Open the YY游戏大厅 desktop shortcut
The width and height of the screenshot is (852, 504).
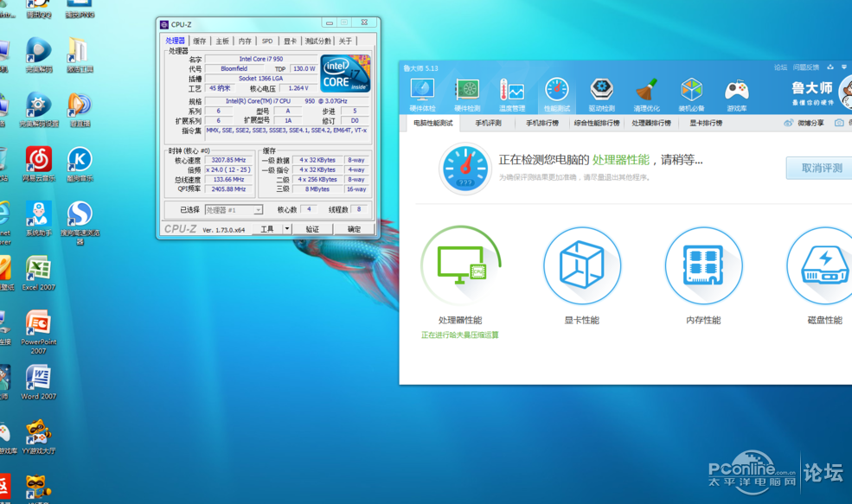point(39,437)
